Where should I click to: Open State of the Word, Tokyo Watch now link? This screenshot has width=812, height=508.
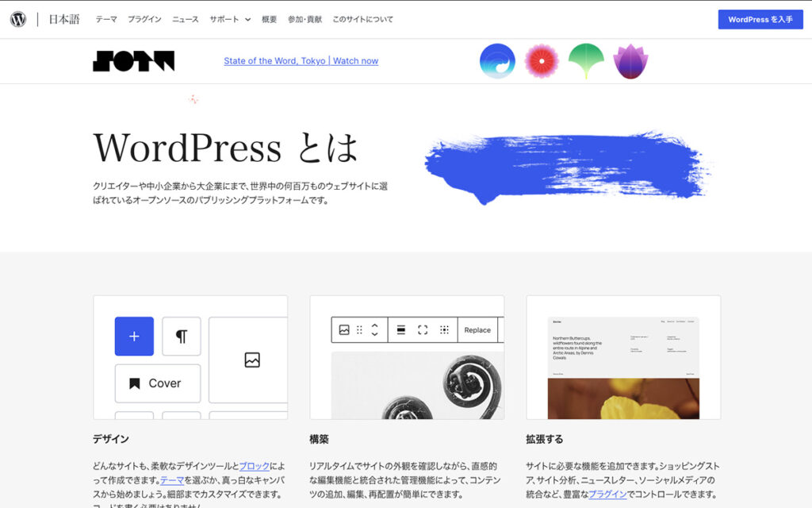click(301, 60)
